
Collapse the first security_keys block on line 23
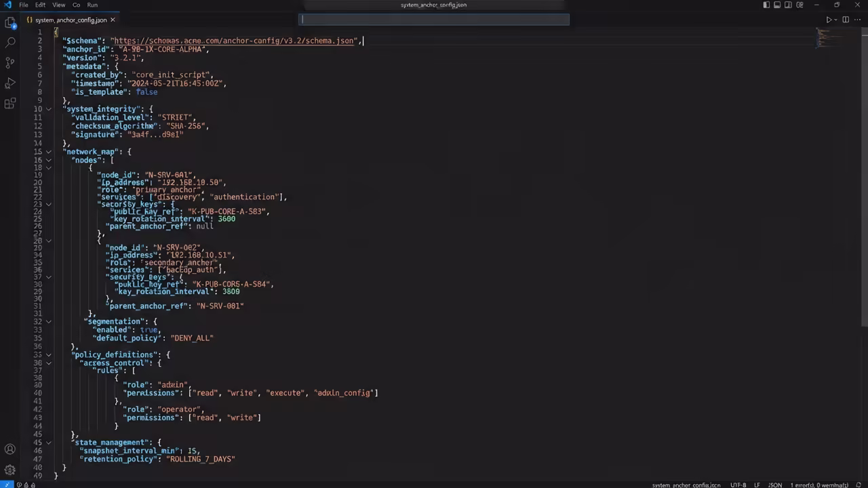48,204
